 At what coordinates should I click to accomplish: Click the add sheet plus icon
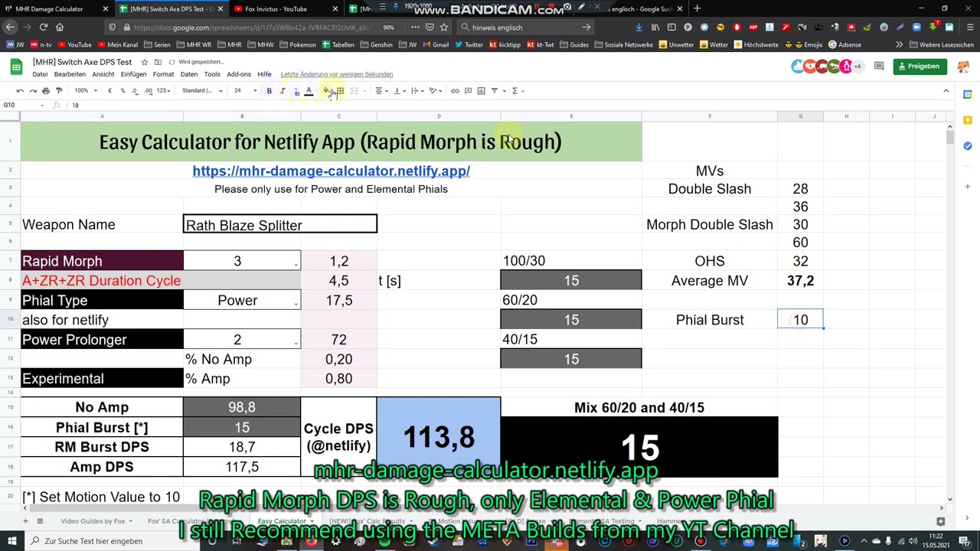[25, 521]
